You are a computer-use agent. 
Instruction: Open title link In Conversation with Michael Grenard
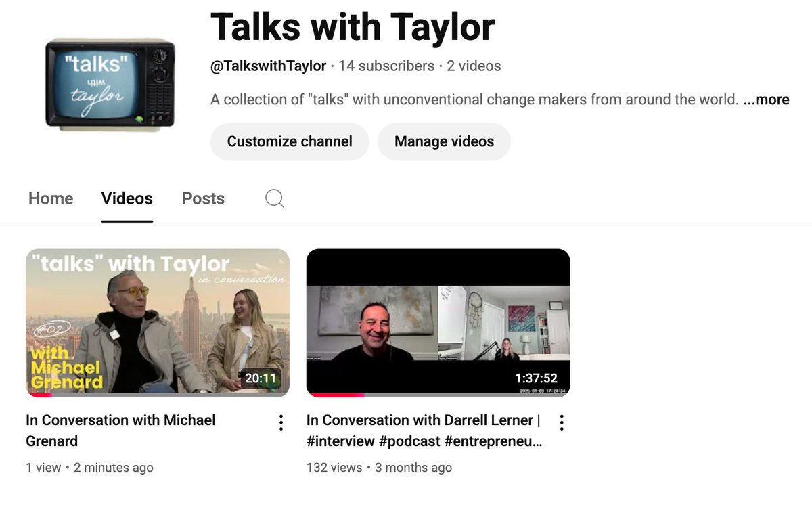click(120, 431)
